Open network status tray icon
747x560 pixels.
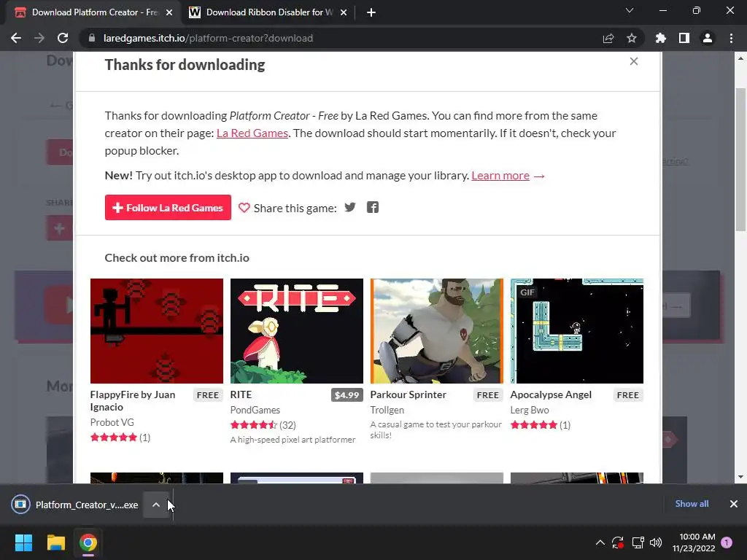(x=638, y=542)
